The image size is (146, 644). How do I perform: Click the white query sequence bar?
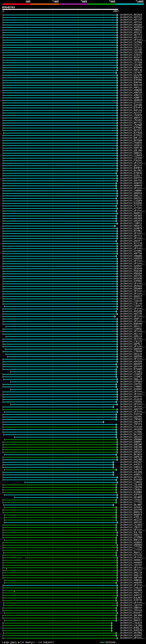click(x=60, y=9)
